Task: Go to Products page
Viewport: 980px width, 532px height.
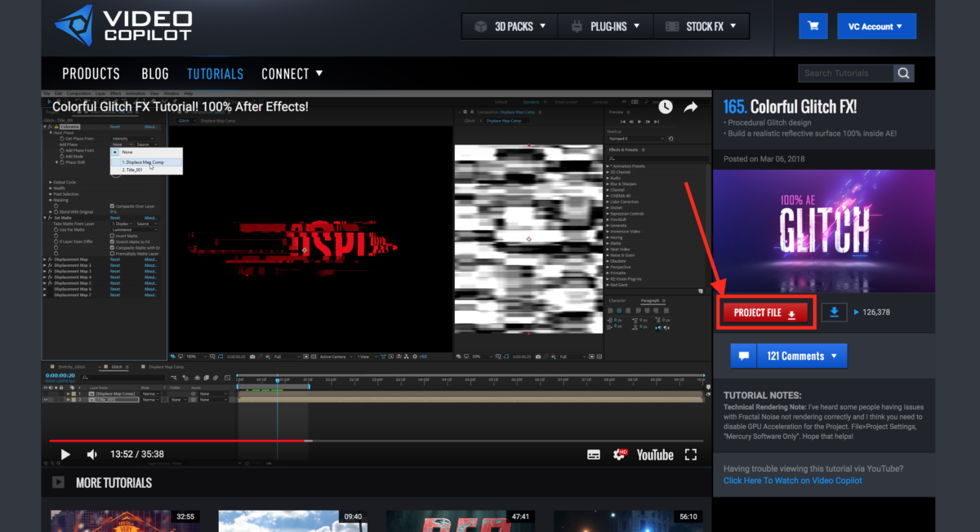Action: pyautogui.click(x=91, y=73)
